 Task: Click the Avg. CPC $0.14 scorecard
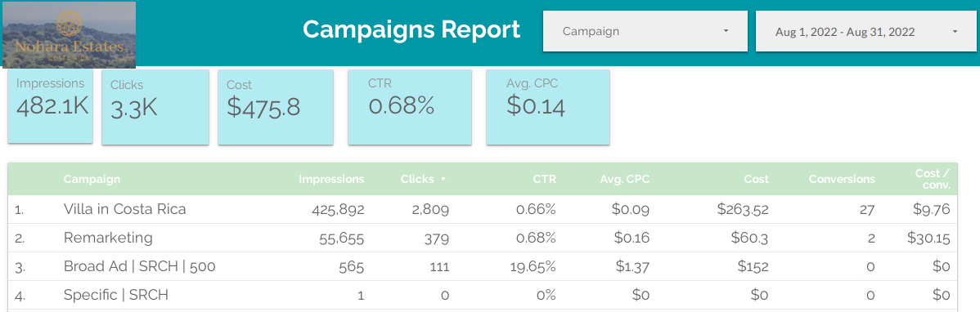pos(548,107)
